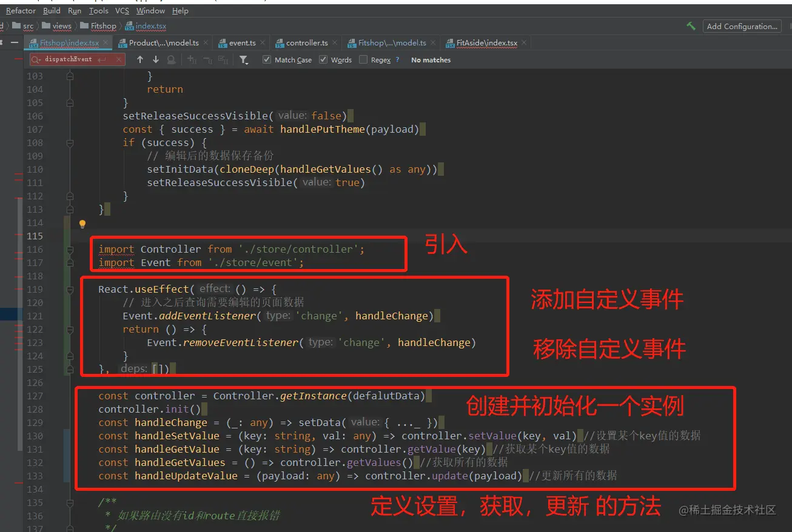Viewport: 792px width, 532px height.
Task: Click the regex help question mark
Action: [x=397, y=59]
